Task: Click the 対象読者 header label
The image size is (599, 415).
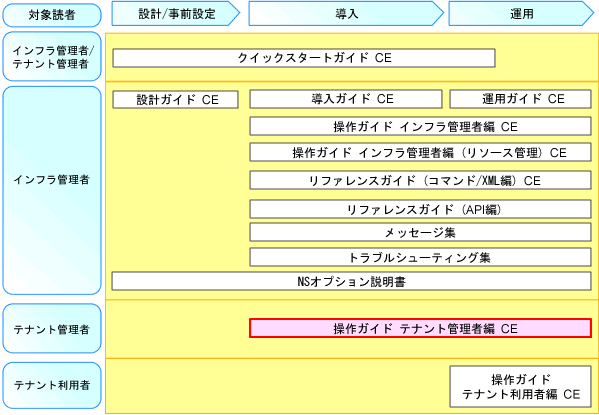Action: coord(52,15)
